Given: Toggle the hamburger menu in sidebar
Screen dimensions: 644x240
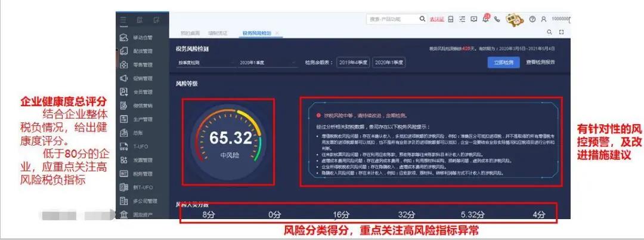Looking at the screenshot, I should pos(123,20).
